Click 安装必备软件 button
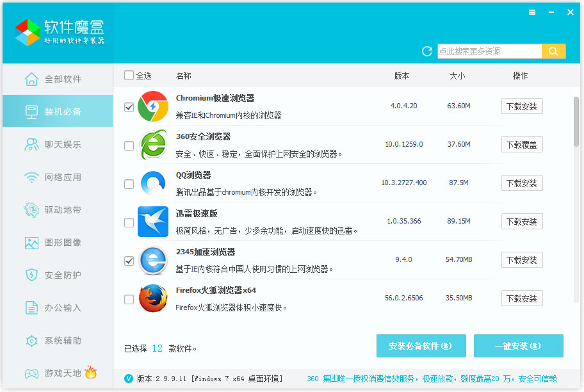Screen dimensions: 584x392 421,345
